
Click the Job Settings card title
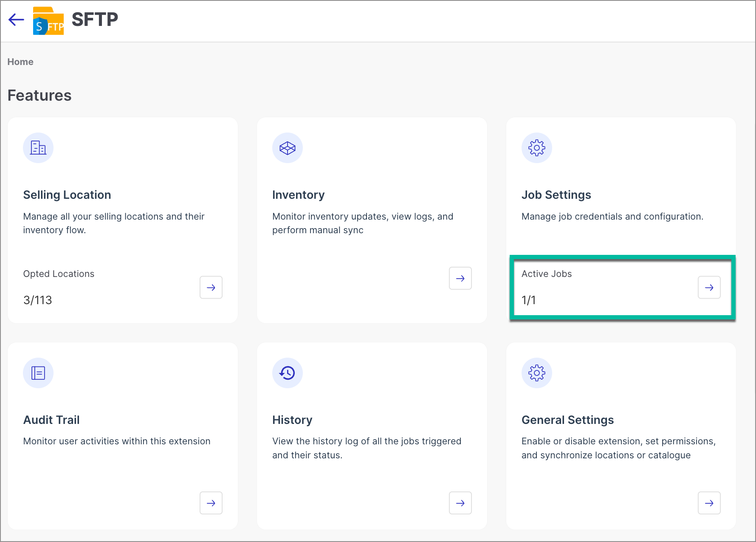pyautogui.click(x=556, y=195)
